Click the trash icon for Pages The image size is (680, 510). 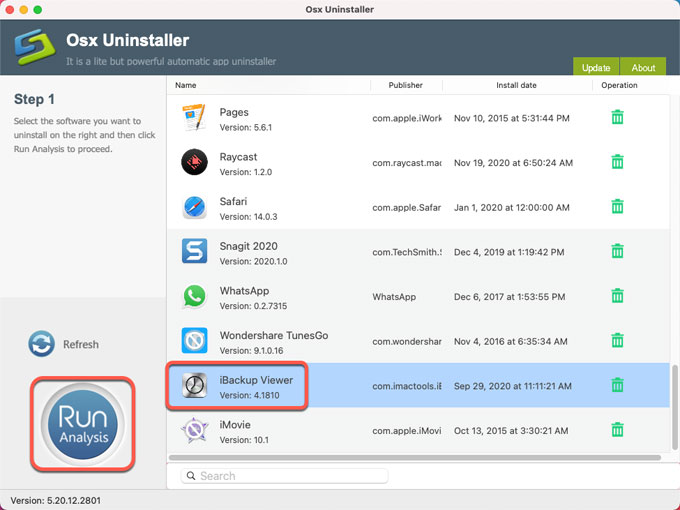coord(617,117)
